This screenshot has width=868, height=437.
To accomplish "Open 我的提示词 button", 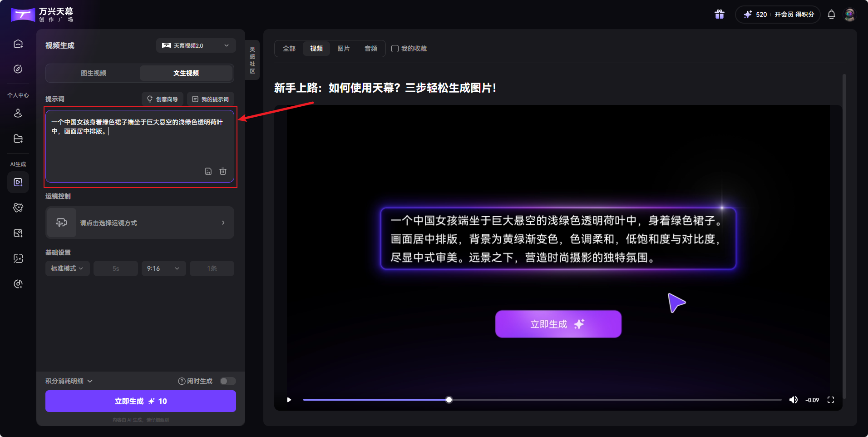I will (x=211, y=99).
